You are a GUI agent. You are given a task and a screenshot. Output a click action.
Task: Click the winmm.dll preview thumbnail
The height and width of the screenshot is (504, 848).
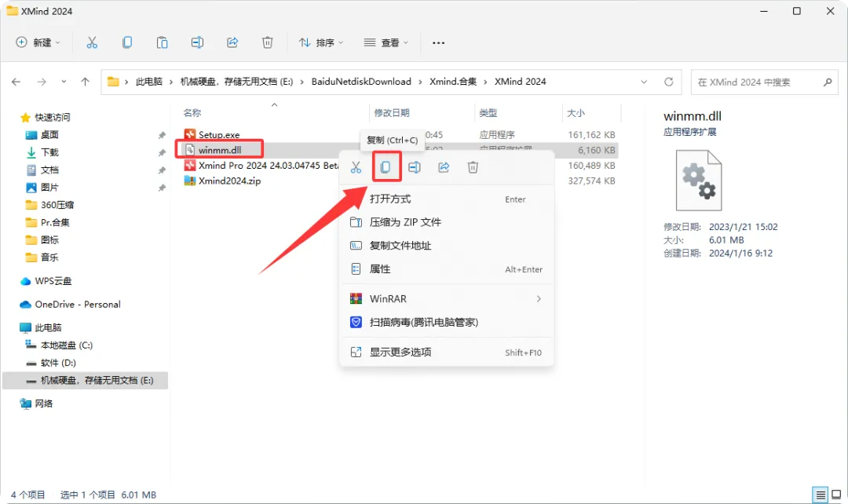(x=699, y=180)
